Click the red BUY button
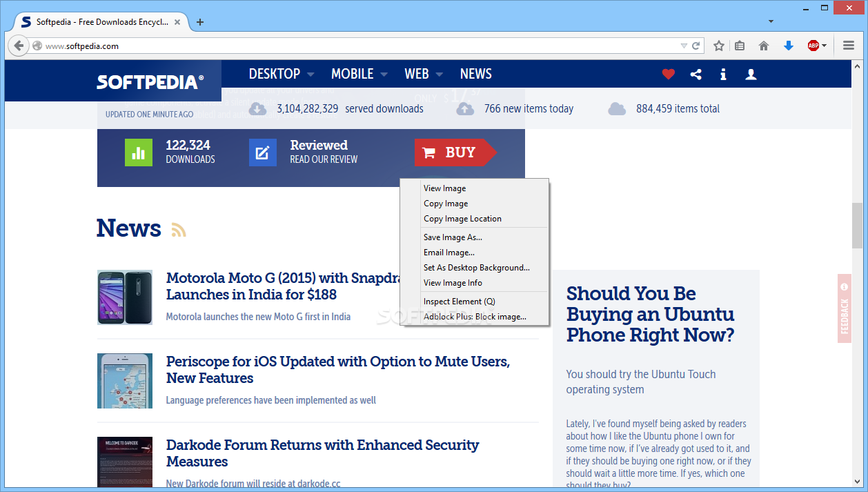Image resolution: width=868 pixels, height=492 pixels. click(455, 152)
